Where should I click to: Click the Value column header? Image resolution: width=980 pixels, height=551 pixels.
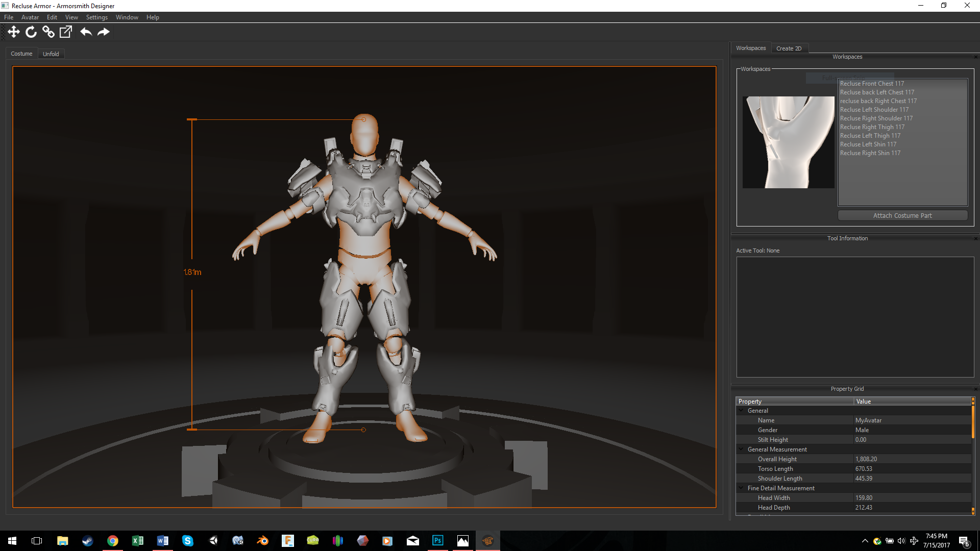[x=913, y=402]
